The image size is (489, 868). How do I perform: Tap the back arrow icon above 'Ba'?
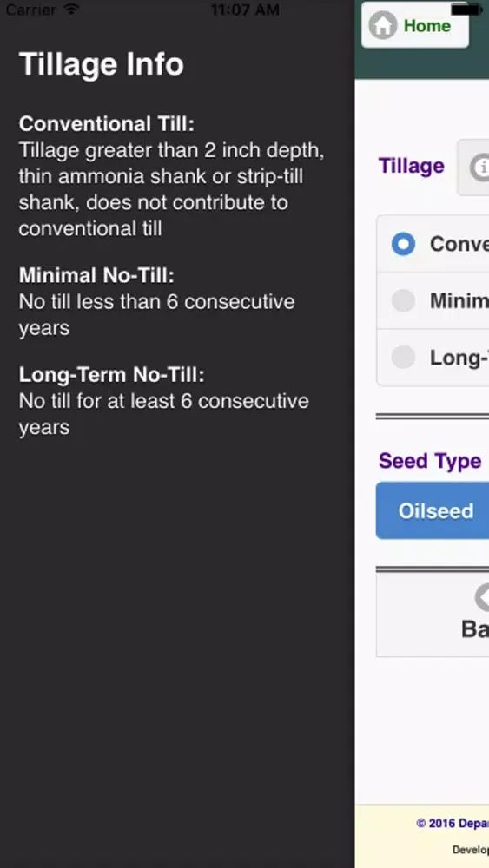pos(482,597)
